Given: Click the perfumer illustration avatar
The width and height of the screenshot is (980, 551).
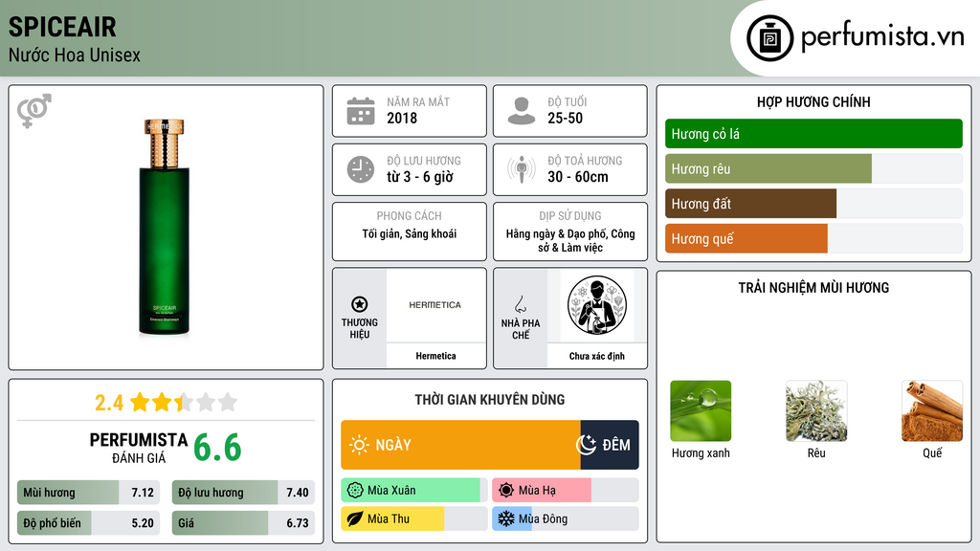Looking at the screenshot, I should click(597, 305).
